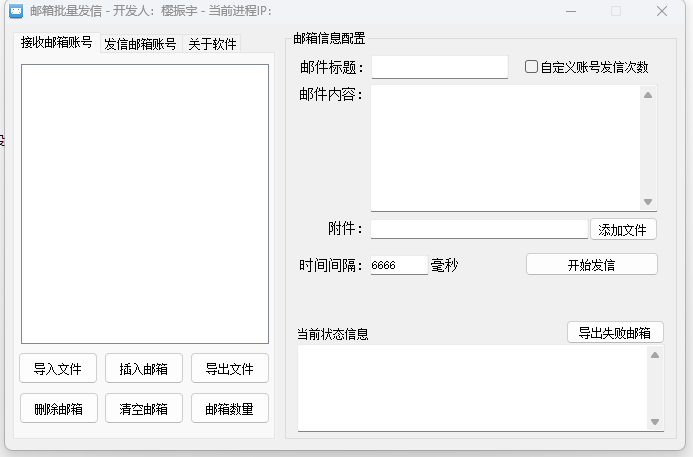Show count with 邮箱数量 button
The height and width of the screenshot is (457, 693).
(230, 409)
